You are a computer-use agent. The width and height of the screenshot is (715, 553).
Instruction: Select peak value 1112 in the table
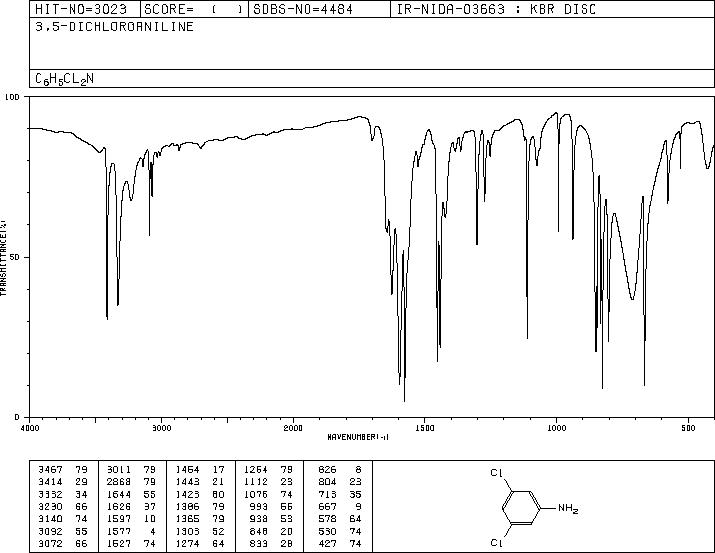(255, 481)
